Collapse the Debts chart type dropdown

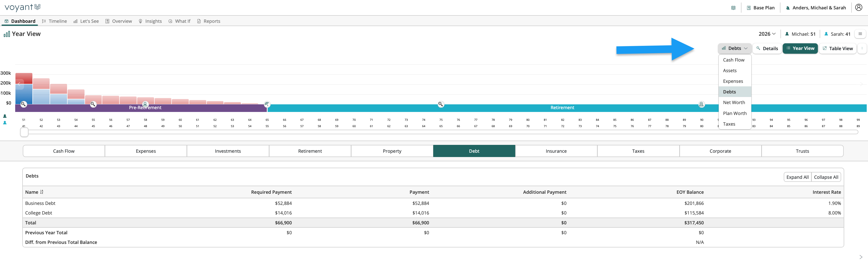point(735,48)
